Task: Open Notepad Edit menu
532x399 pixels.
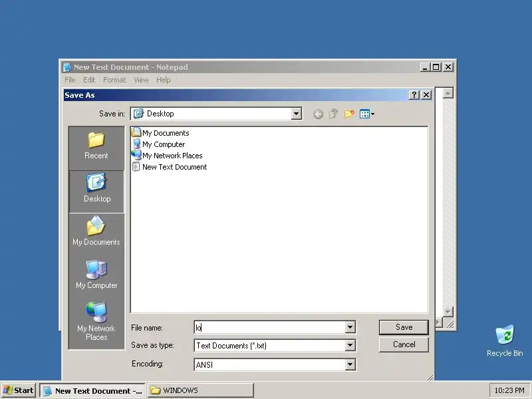Action: tap(89, 80)
